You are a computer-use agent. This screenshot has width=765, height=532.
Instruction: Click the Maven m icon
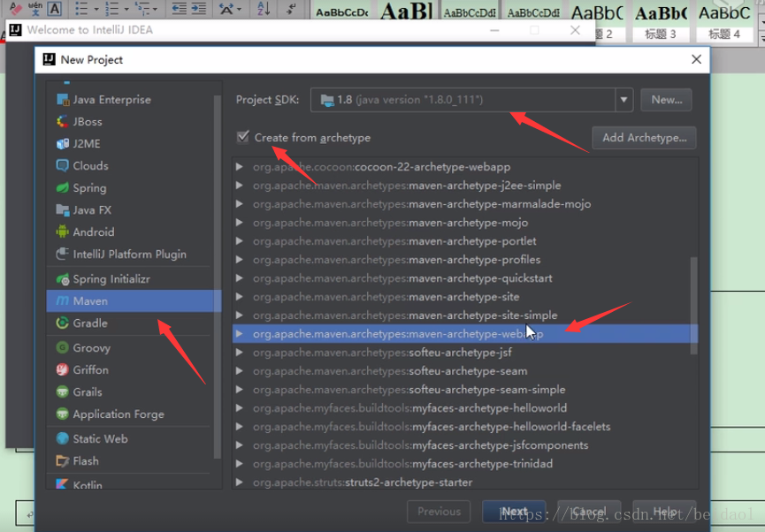tap(63, 300)
